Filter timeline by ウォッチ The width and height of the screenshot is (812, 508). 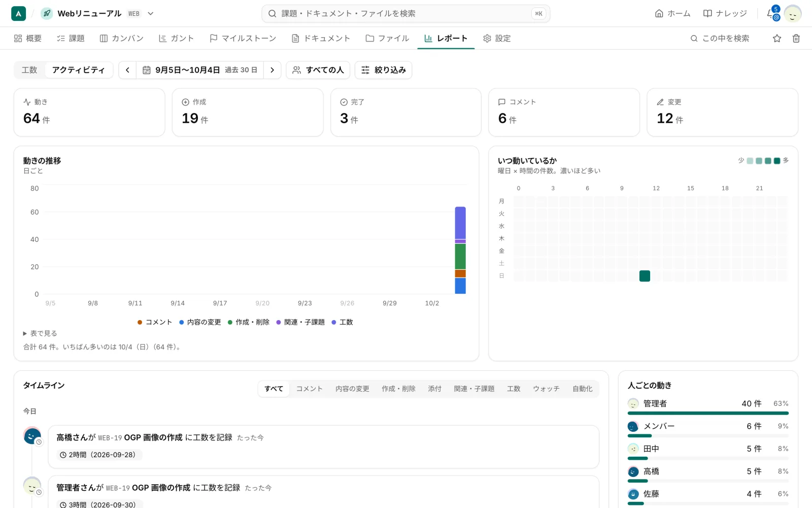point(546,389)
